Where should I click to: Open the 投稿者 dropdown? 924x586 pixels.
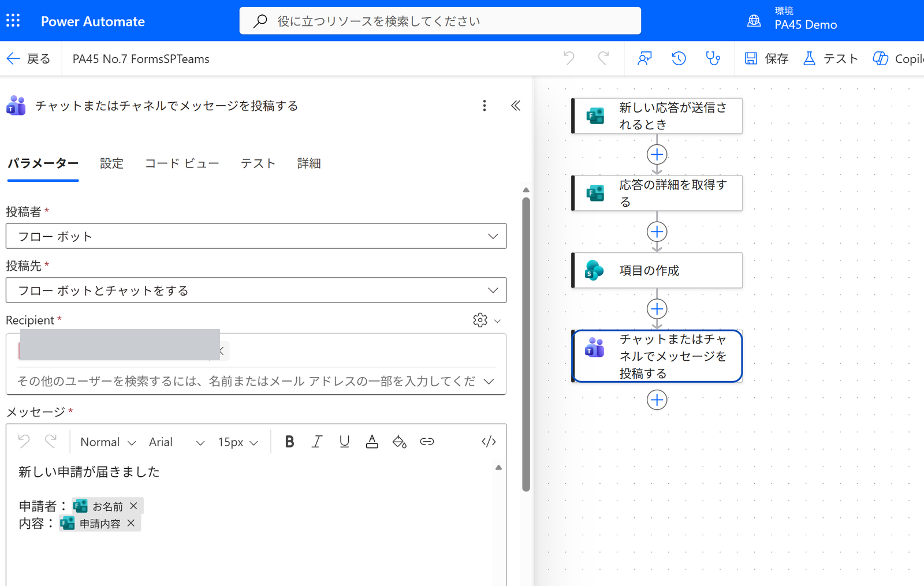(256, 236)
